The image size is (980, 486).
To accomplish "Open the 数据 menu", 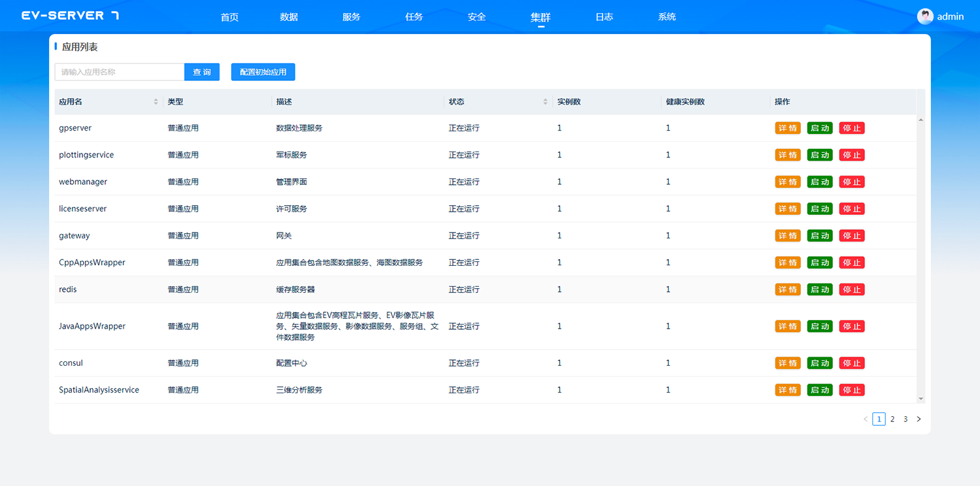I will click(x=289, y=17).
